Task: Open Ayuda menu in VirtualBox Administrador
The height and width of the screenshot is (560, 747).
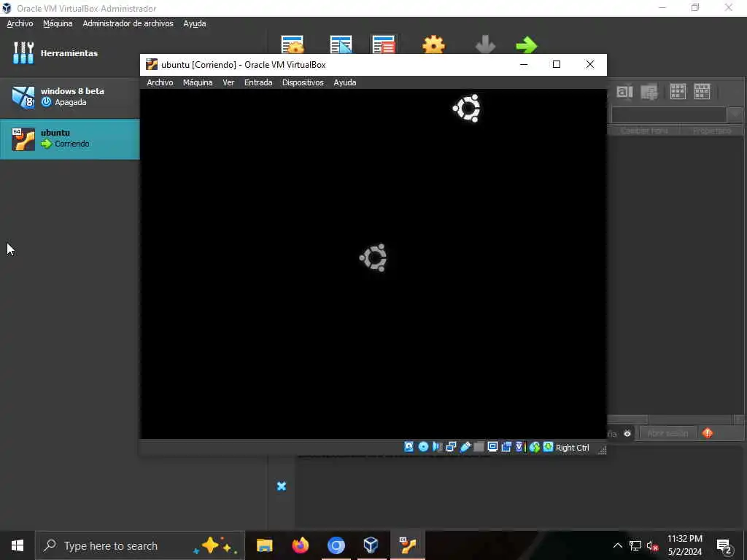Action: pyautogui.click(x=194, y=23)
